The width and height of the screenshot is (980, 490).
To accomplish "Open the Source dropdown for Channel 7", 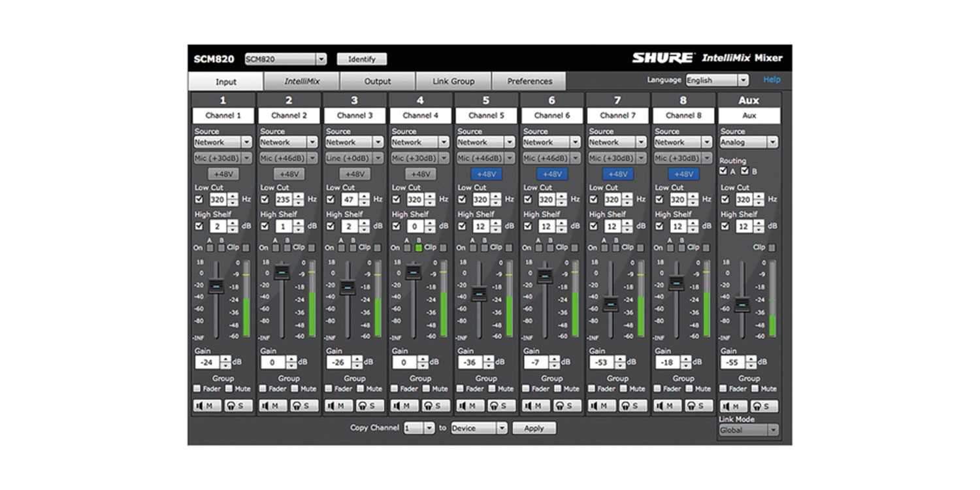I will point(617,142).
